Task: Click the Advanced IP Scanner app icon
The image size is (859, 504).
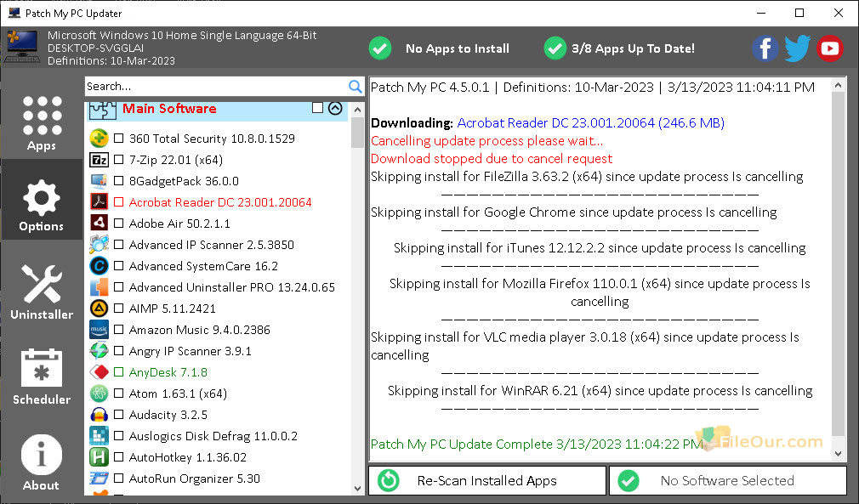Action: [99, 245]
